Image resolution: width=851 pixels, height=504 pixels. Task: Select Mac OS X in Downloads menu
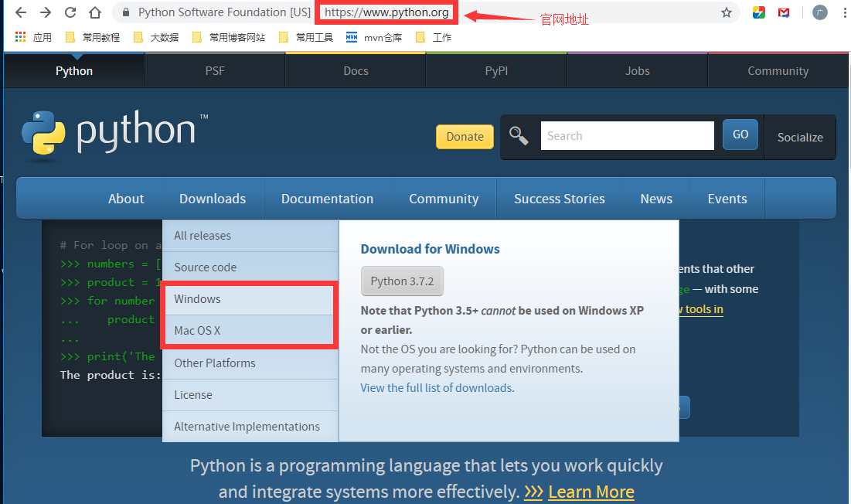point(250,330)
